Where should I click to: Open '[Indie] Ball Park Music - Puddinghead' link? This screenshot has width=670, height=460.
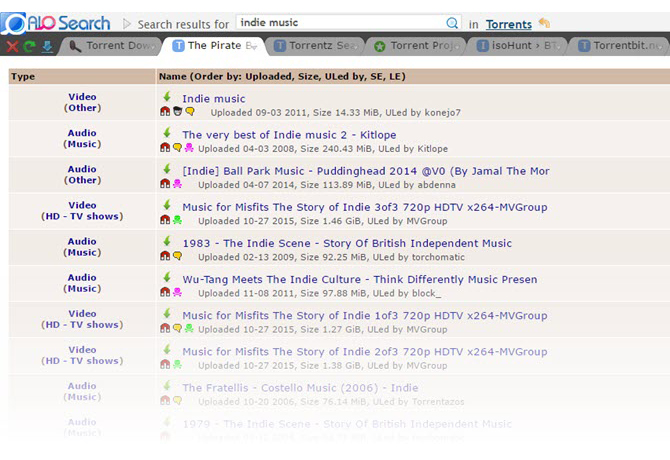point(366,171)
